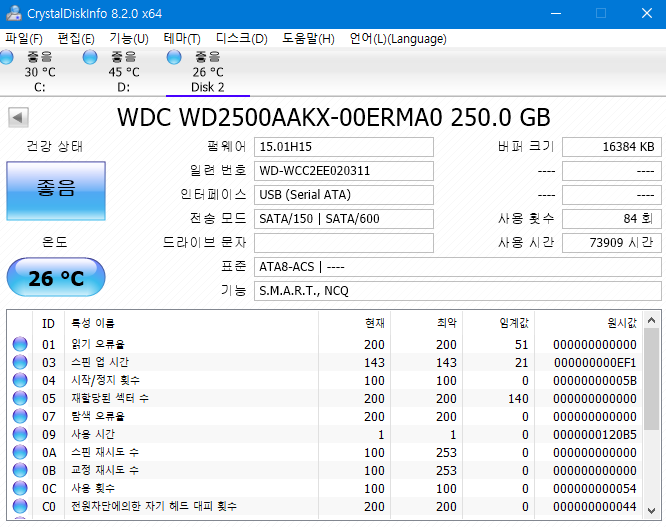Select the C: drive tab at 30 °C
666x527 pixels.
click(40, 72)
